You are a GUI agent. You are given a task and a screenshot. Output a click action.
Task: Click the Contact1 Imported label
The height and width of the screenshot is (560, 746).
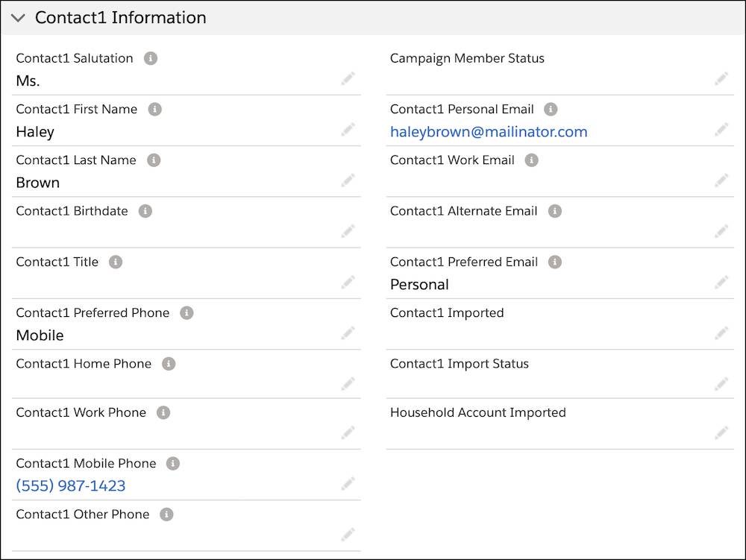tap(447, 312)
